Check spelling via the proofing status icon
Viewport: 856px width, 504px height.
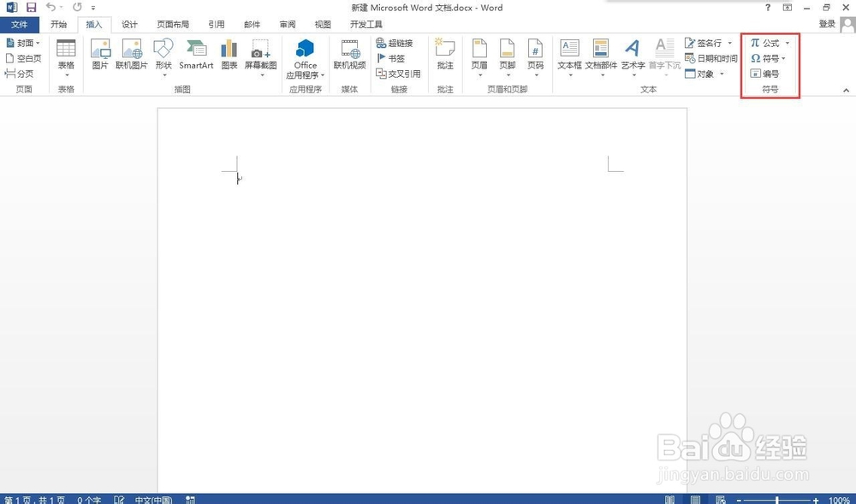pos(117,500)
